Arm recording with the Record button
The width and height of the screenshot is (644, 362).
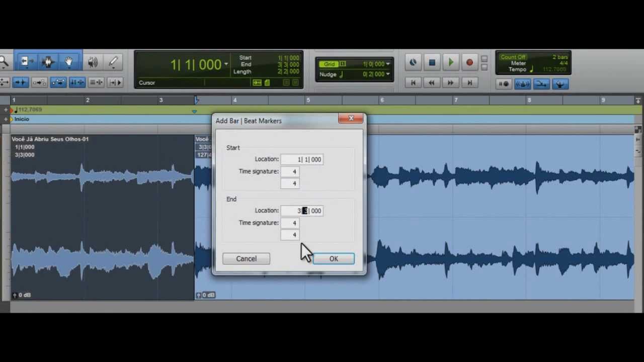[x=469, y=62]
